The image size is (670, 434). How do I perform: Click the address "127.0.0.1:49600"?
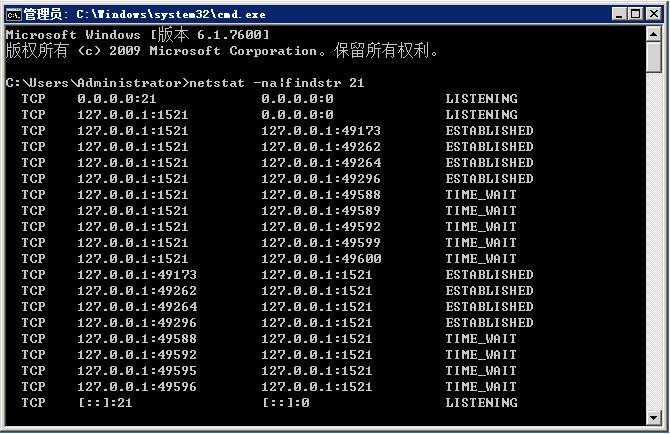point(321,259)
